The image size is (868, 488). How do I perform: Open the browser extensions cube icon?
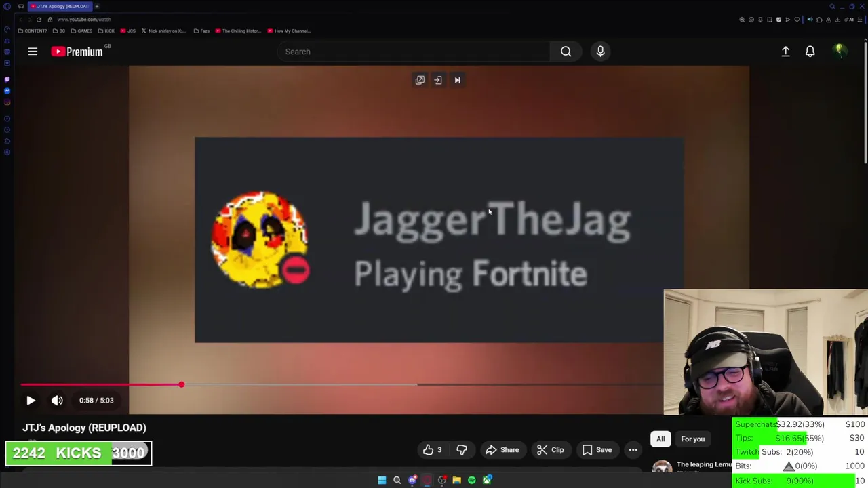[819, 20]
